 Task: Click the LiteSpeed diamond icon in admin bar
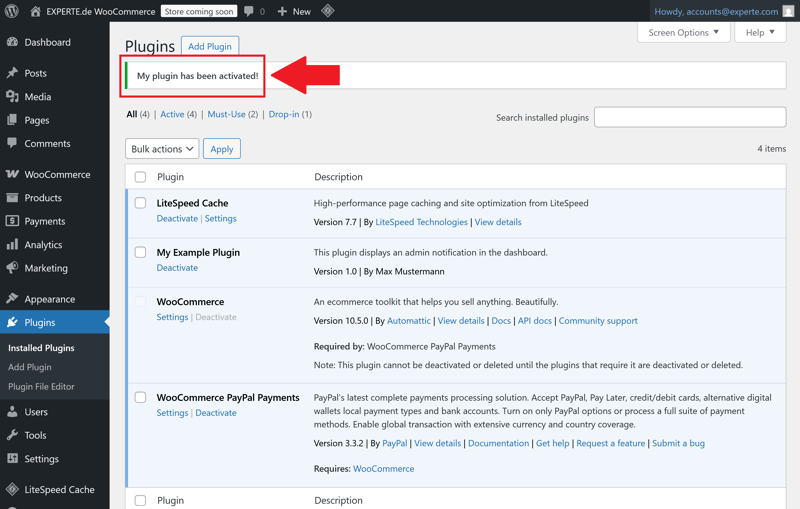tap(328, 11)
